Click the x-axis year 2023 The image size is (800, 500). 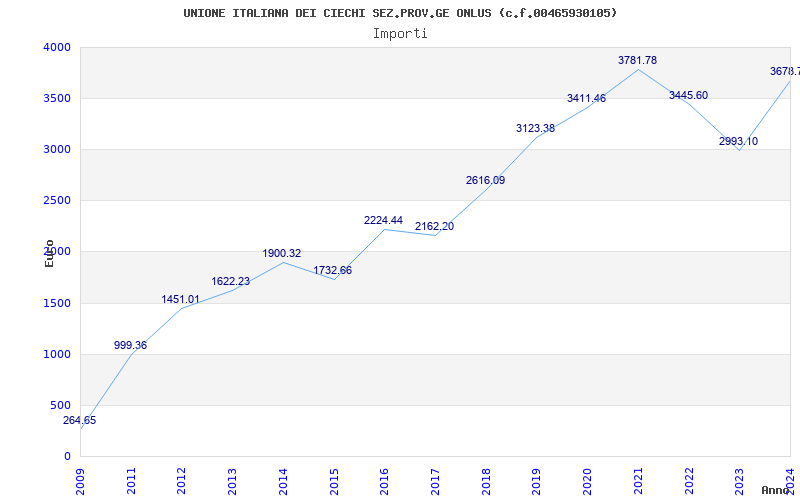coord(739,482)
